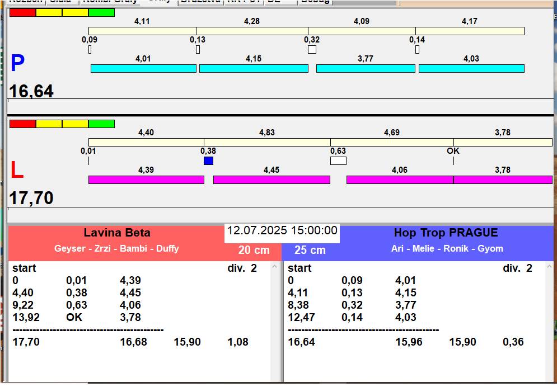Click the 16,68 value in Lavina Beta summary
Image resolution: width=557 pixels, height=392 pixels.
tap(134, 342)
